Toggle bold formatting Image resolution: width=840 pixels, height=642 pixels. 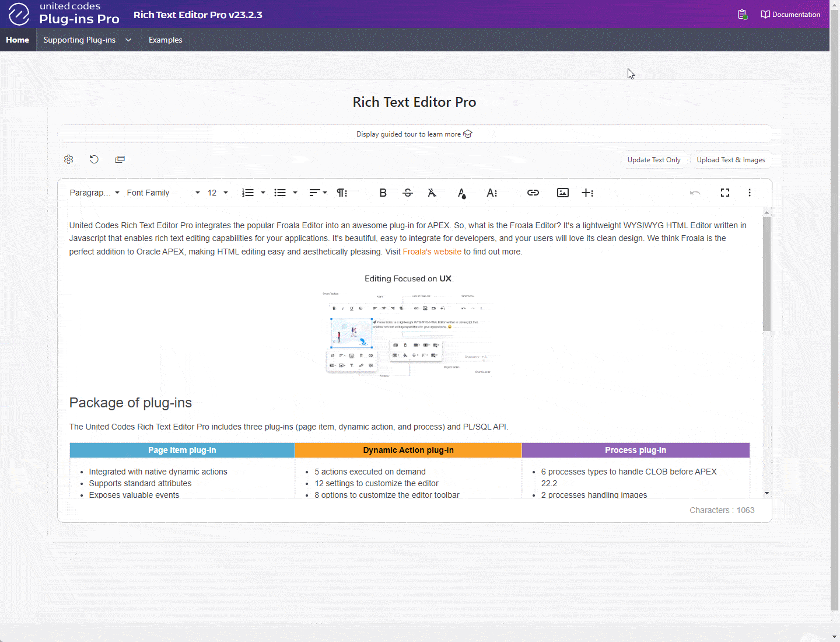[x=383, y=193]
